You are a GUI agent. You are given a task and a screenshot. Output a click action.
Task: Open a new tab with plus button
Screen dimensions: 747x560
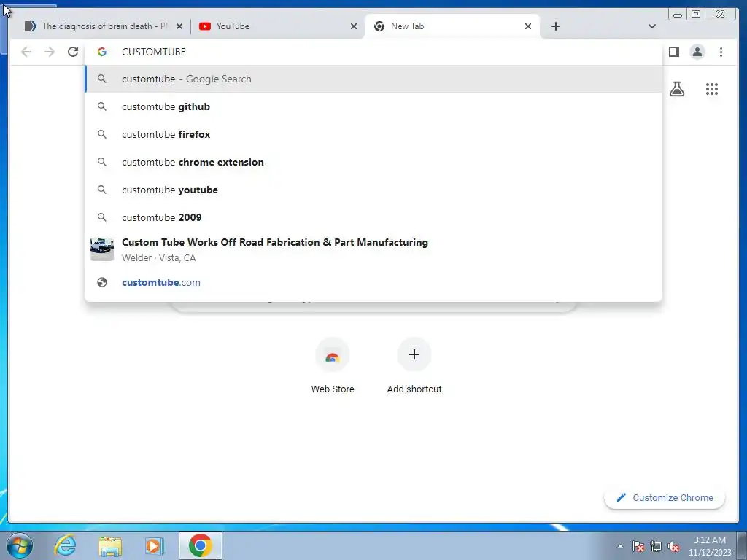tap(555, 26)
